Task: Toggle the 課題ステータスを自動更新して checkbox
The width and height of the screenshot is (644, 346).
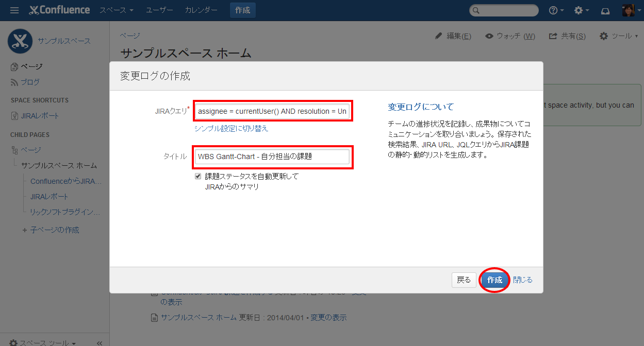Action: click(x=198, y=176)
